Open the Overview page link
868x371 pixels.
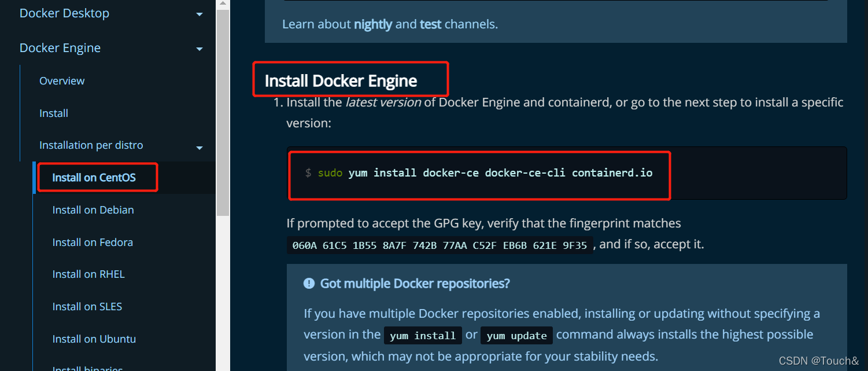point(62,80)
